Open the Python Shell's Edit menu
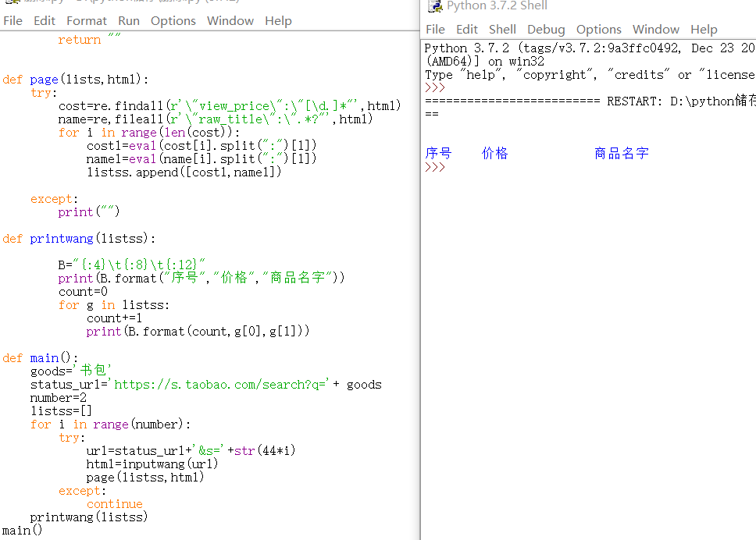Screen dimensions: 756x540 (467, 30)
